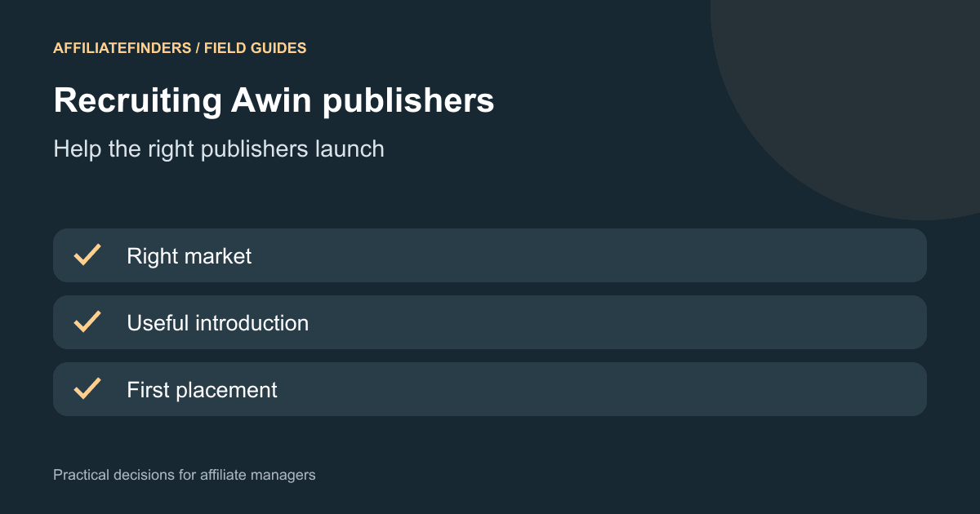Viewport: 980px width, 514px height.
Task: Click the checkmark beside Useful introduction
Action: [x=87, y=322]
